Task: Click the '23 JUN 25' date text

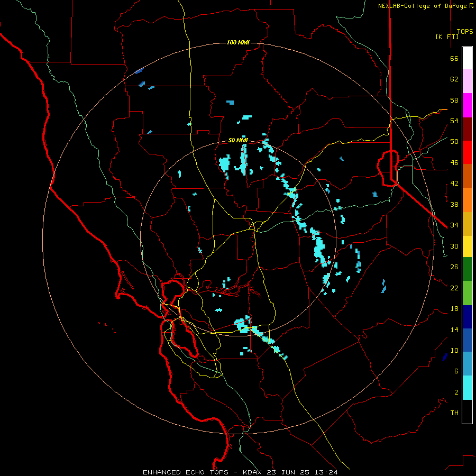Action: pyautogui.click(x=288, y=472)
